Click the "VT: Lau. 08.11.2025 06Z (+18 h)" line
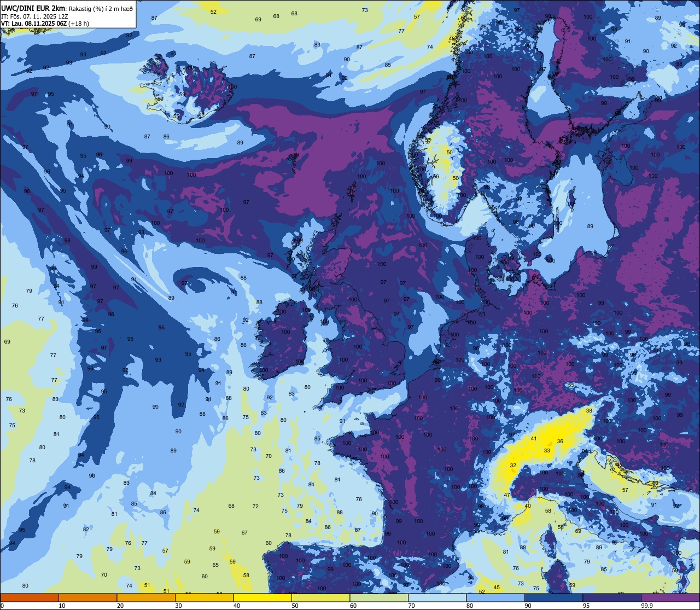 pos(45,24)
